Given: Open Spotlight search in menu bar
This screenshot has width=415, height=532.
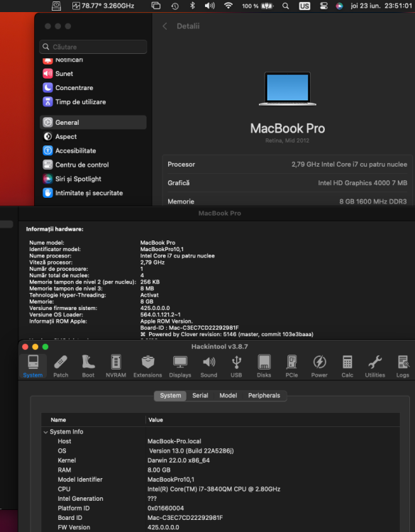Looking at the screenshot, I should click(x=286, y=6).
